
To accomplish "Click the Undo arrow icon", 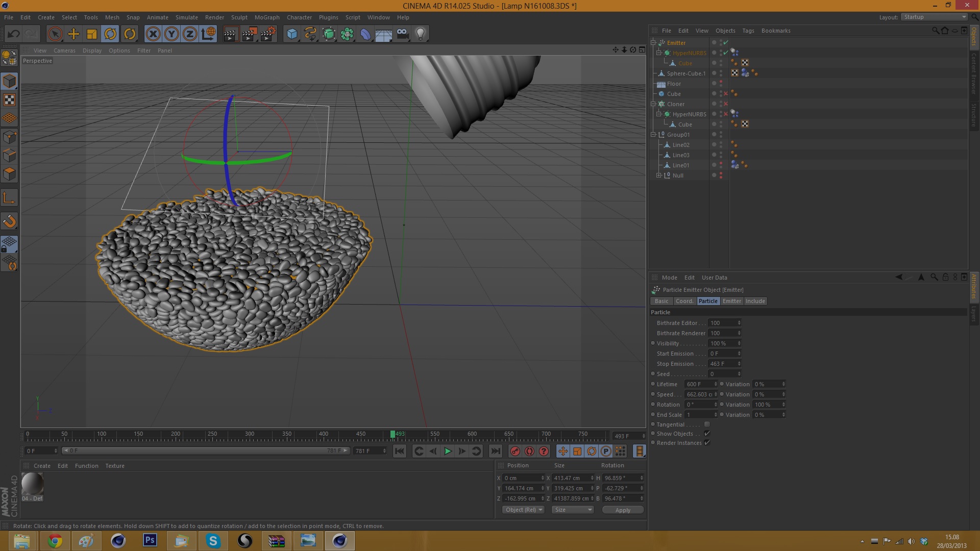I will pyautogui.click(x=14, y=34).
